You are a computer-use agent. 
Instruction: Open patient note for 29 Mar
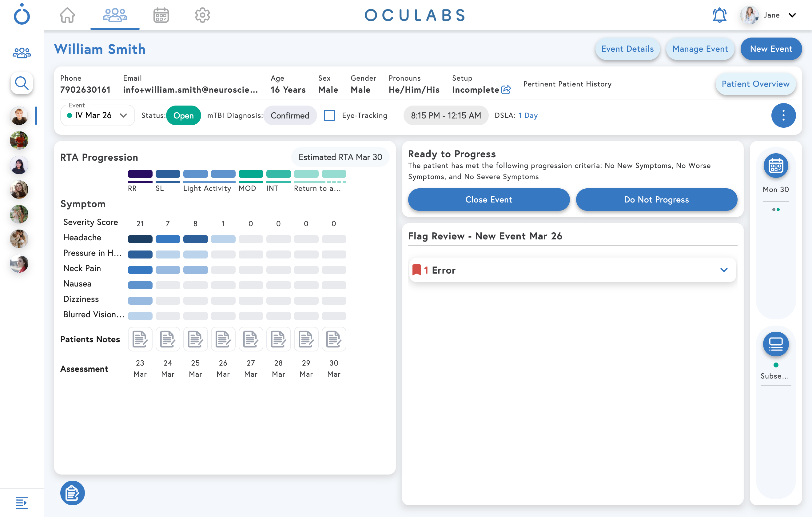[306, 339]
